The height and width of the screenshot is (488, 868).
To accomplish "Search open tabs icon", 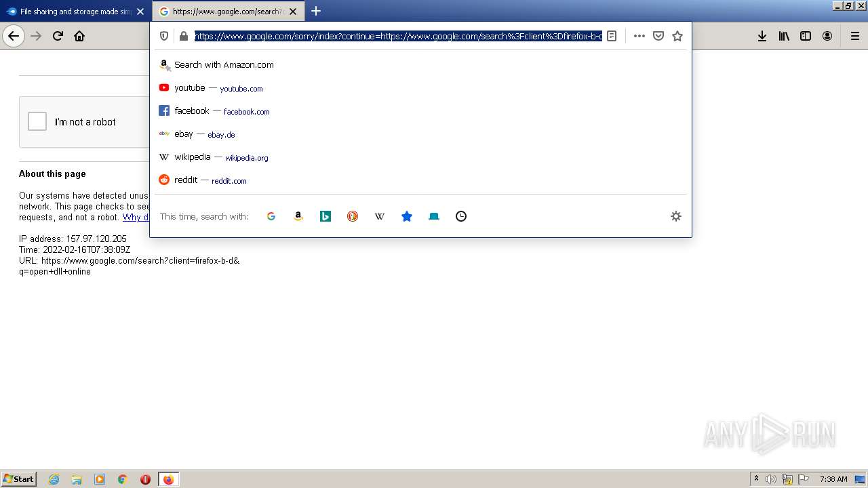I will [434, 216].
